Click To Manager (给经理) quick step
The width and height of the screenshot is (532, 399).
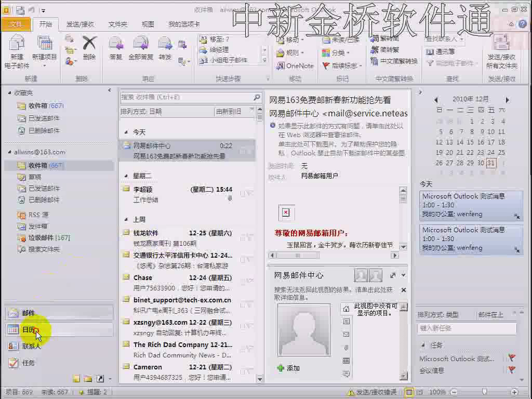click(x=215, y=50)
